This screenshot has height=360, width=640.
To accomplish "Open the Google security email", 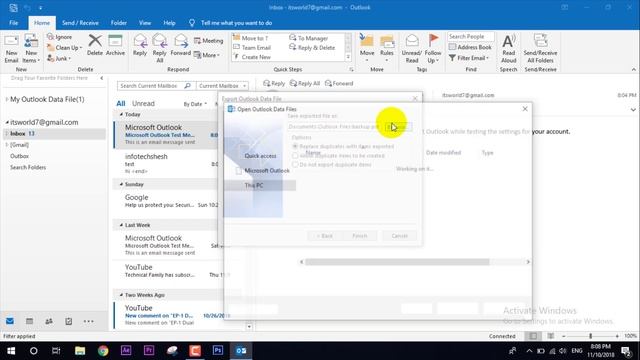I will pyautogui.click(x=166, y=201).
